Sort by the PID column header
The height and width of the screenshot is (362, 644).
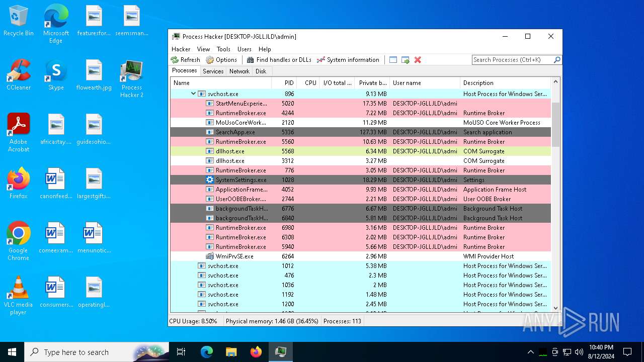point(284,83)
